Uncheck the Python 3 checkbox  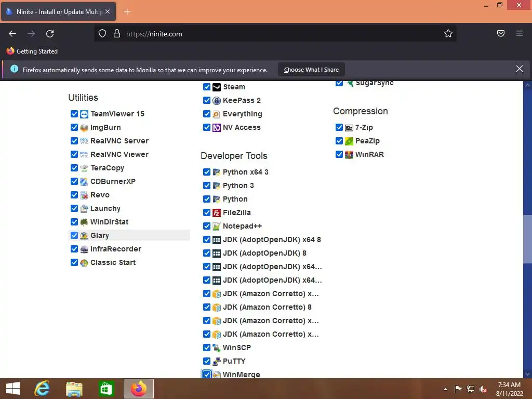coord(207,185)
